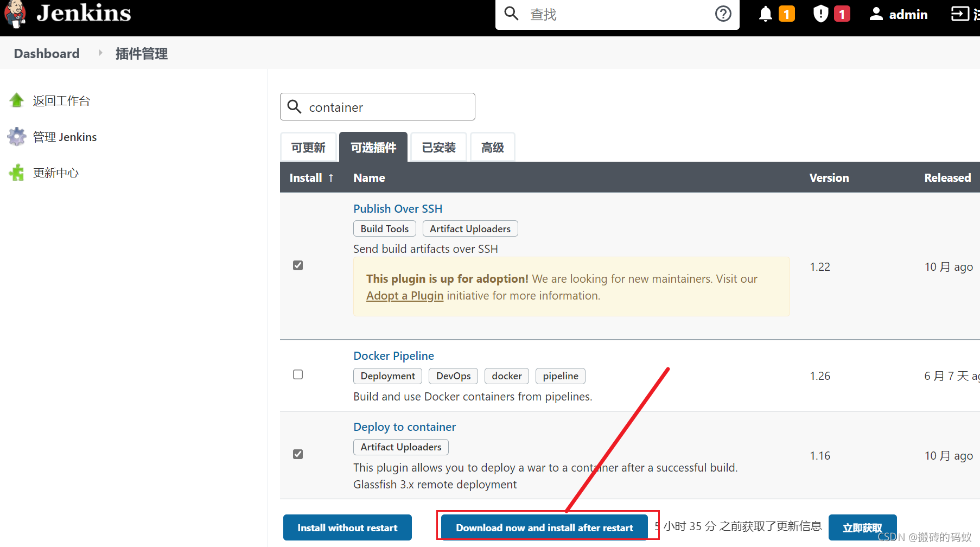Click the 立即获取 button
The width and height of the screenshot is (980, 547).
coord(862,527)
